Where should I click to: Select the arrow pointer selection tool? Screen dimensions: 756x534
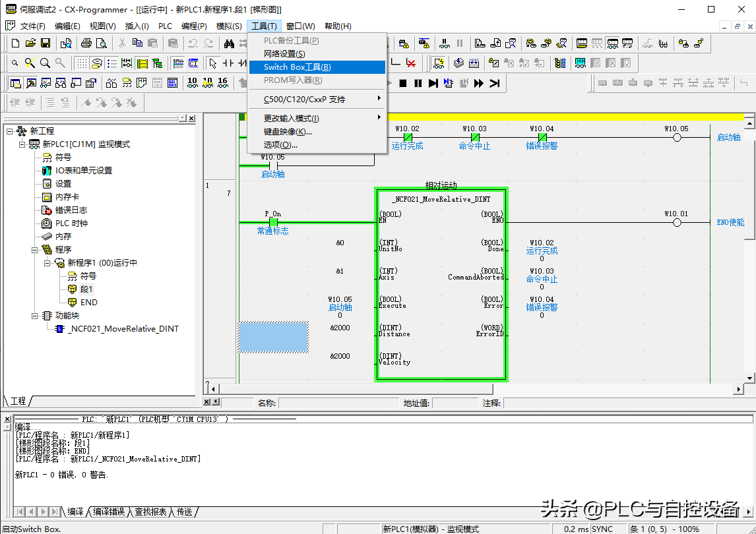(x=212, y=63)
